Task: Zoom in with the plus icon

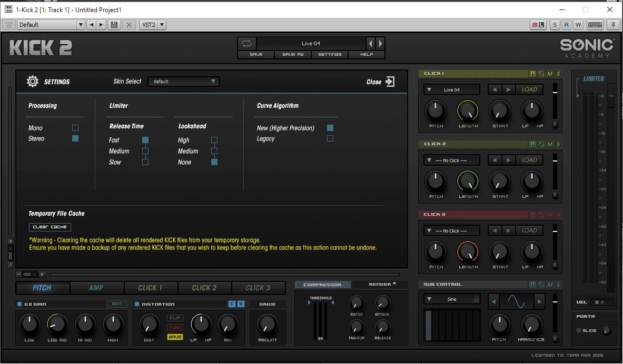Action: tap(42, 274)
